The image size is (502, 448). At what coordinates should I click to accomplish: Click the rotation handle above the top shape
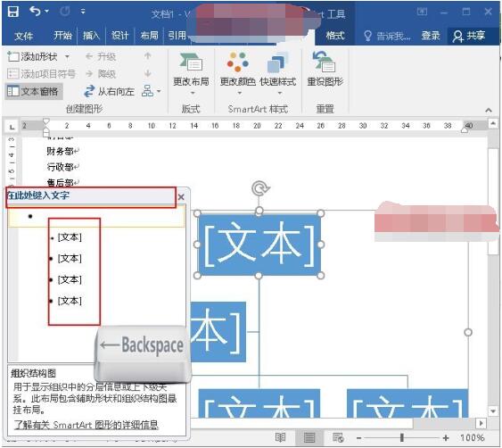pyautogui.click(x=259, y=188)
